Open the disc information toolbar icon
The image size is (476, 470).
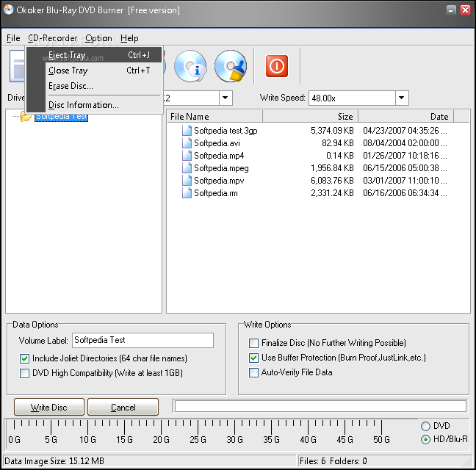tap(190, 66)
